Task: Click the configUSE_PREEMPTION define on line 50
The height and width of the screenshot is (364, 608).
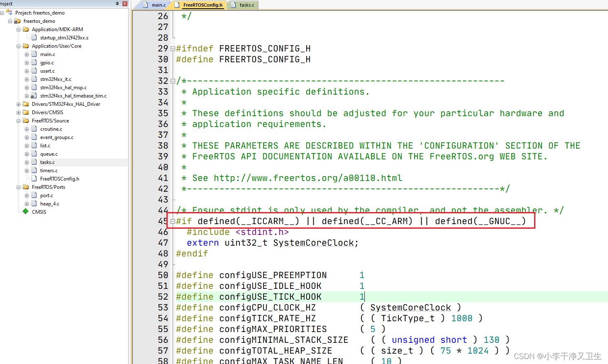Action: click(273, 275)
